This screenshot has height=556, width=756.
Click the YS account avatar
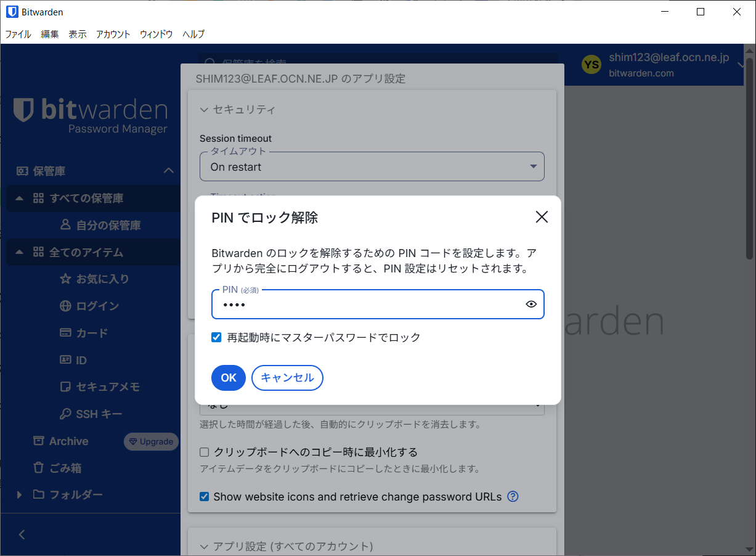pyautogui.click(x=591, y=65)
